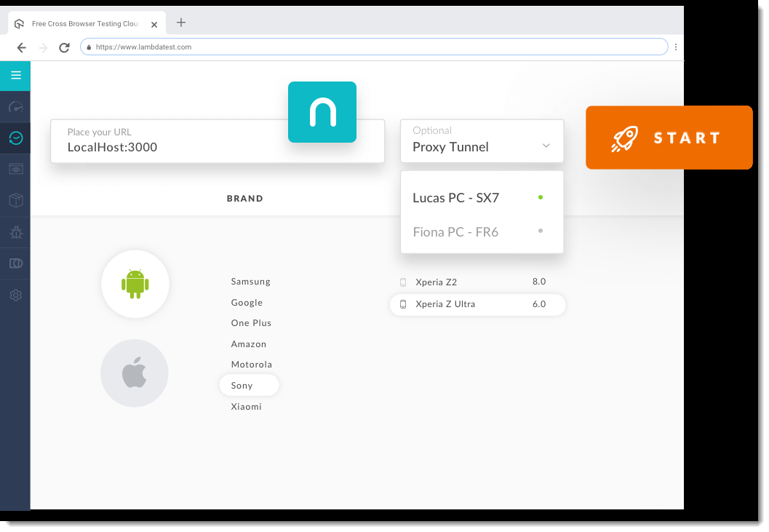The height and width of the screenshot is (532, 769).
Task: Click the cube box icon in sidebar
Action: pos(16,200)
